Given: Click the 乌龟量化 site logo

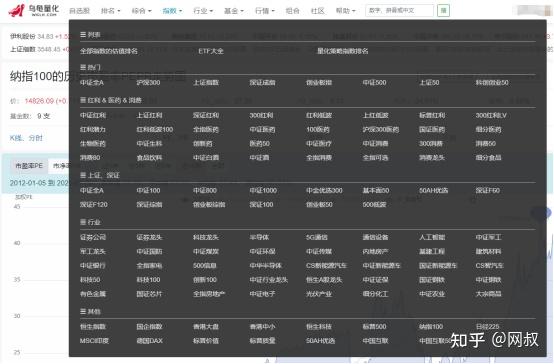Looking at the screenshot, I should pyautogui.click(x=34, y=10).
